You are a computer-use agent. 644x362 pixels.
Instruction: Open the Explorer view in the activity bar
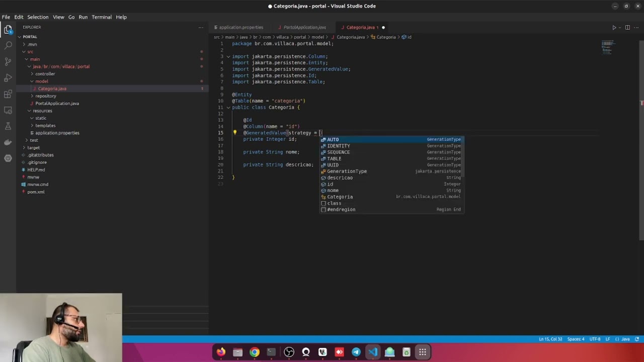point(8,30)
